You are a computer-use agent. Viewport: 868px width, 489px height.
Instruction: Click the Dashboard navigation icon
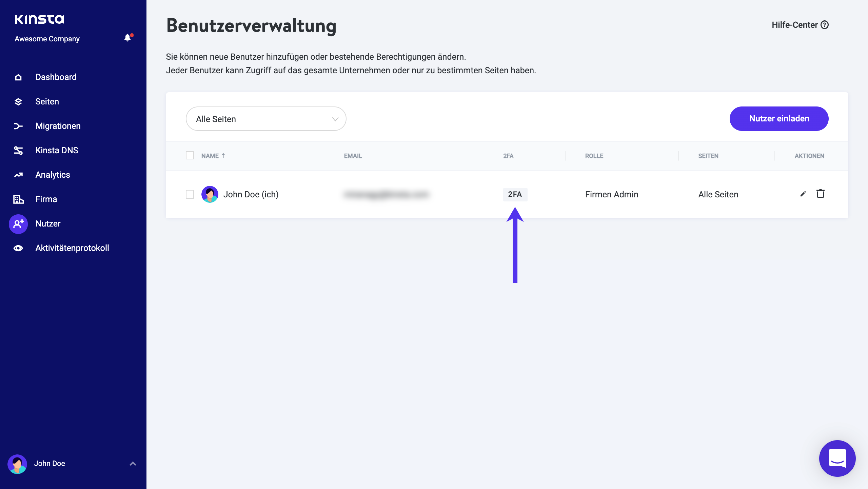click(18, 77)
